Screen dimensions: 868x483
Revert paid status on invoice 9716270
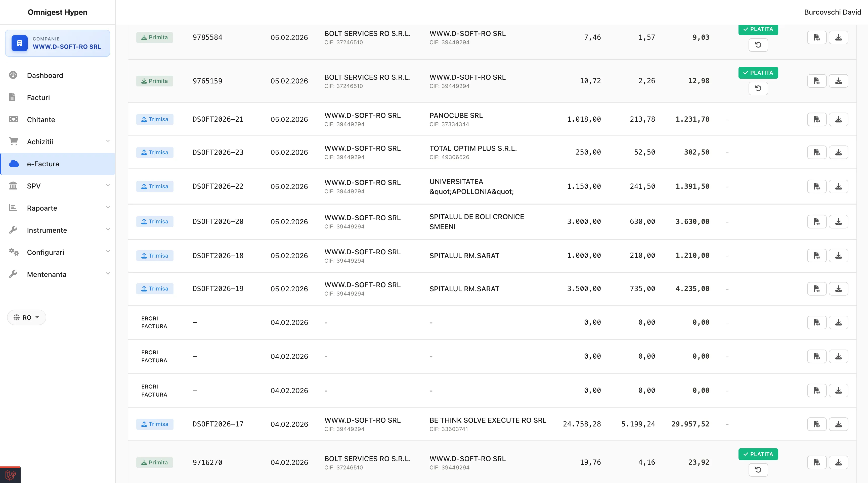(758, 469)
